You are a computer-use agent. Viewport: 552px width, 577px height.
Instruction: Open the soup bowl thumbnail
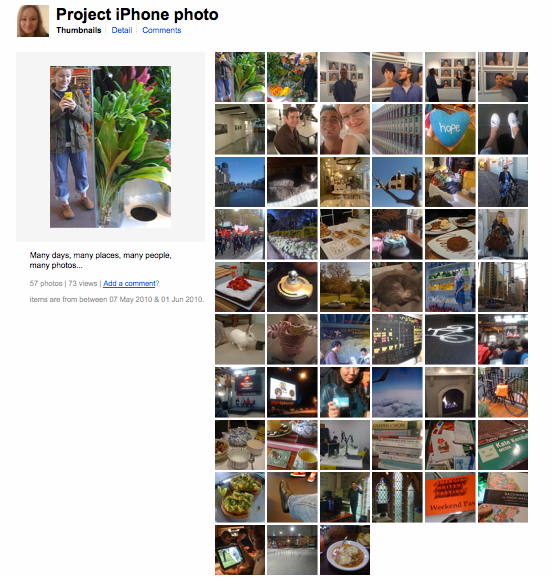345,550
